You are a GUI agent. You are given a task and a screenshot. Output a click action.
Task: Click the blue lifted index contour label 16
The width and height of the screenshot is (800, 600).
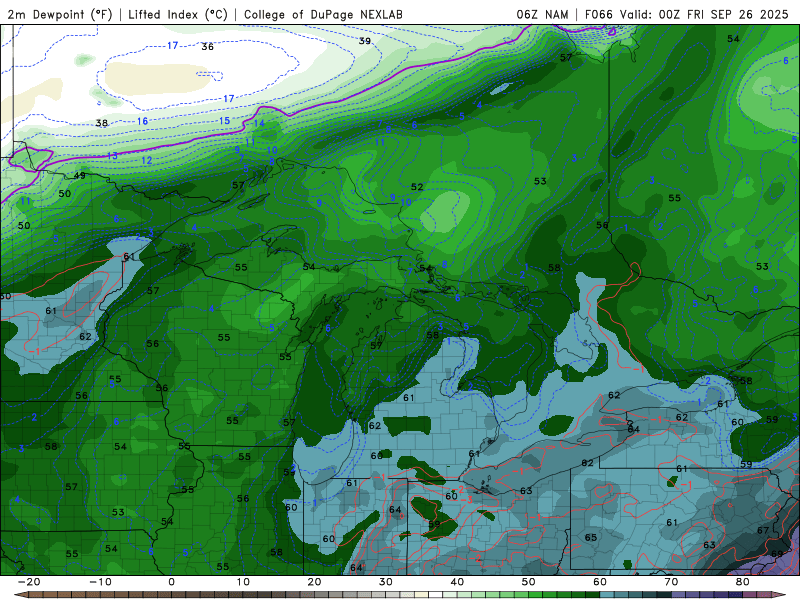pos(142,121)
